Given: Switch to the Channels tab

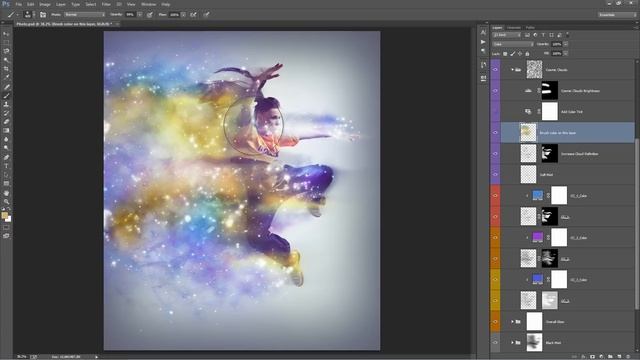Looking at the screenshot, I should [x=514, y=28].
